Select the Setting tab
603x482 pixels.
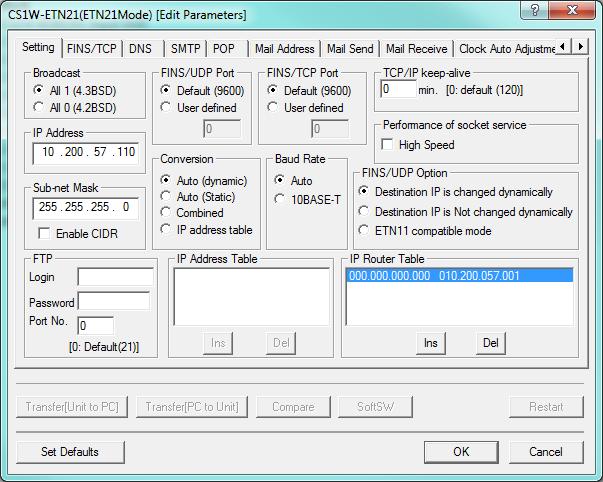pyautogui.click(x=38, y=47)
